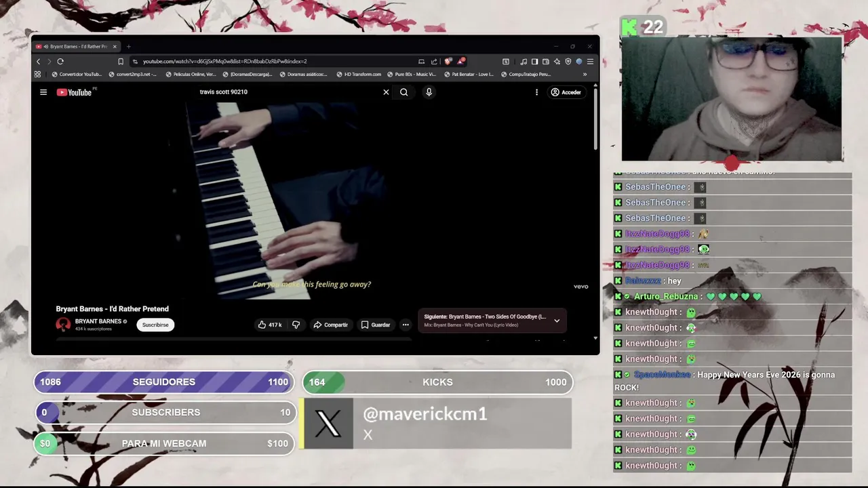Open Peliculas Online bookmark
Image resolution: width=868 pixels, height=488 pixels.
click(x=191, y=75)
